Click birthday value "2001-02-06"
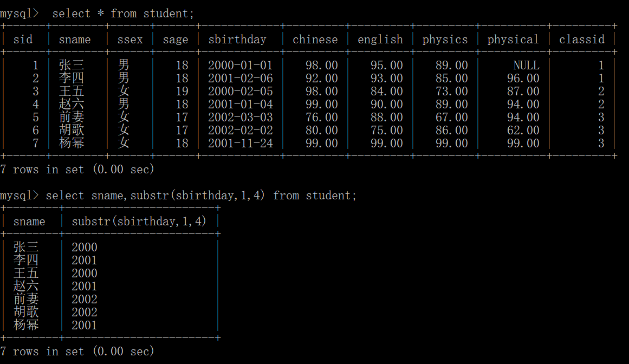 [x=241, y=78]
